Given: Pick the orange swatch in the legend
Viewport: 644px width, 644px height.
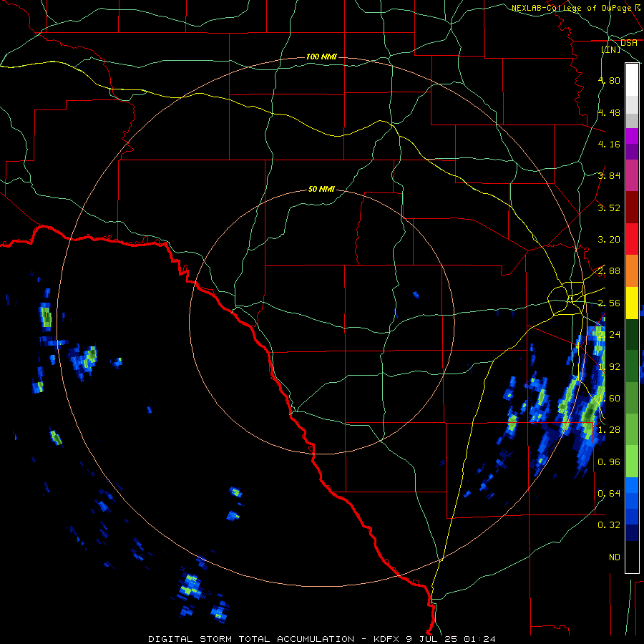Looking at the screenshot, I should 632,271.
